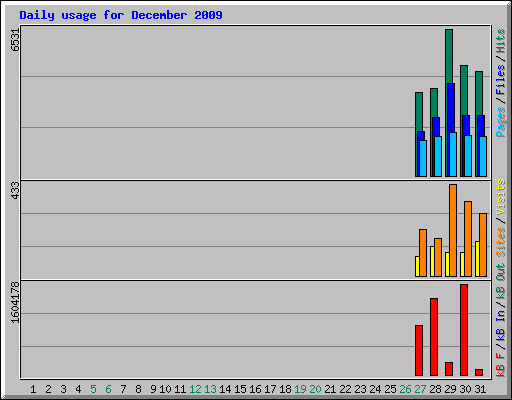The width and height of the screenshot is (512, 400).
Task: Select the orange sites bar for day 31
Action: pyautogui.click(x=483, y=245)
